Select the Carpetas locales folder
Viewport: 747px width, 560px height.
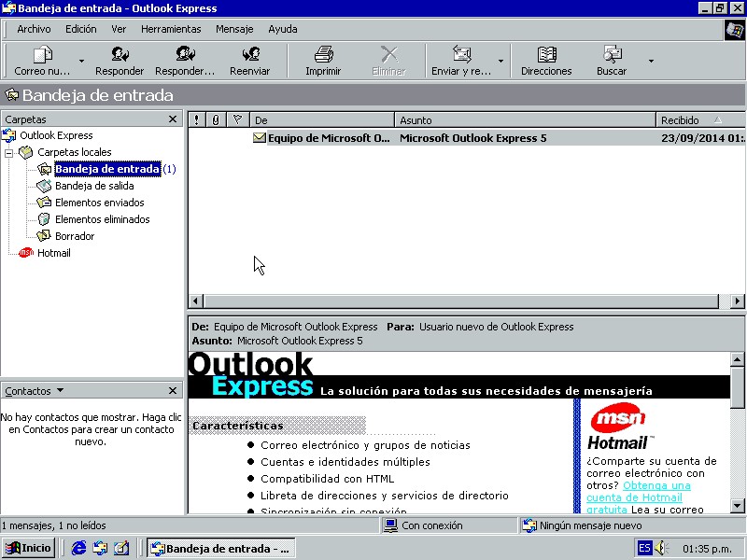75,152
